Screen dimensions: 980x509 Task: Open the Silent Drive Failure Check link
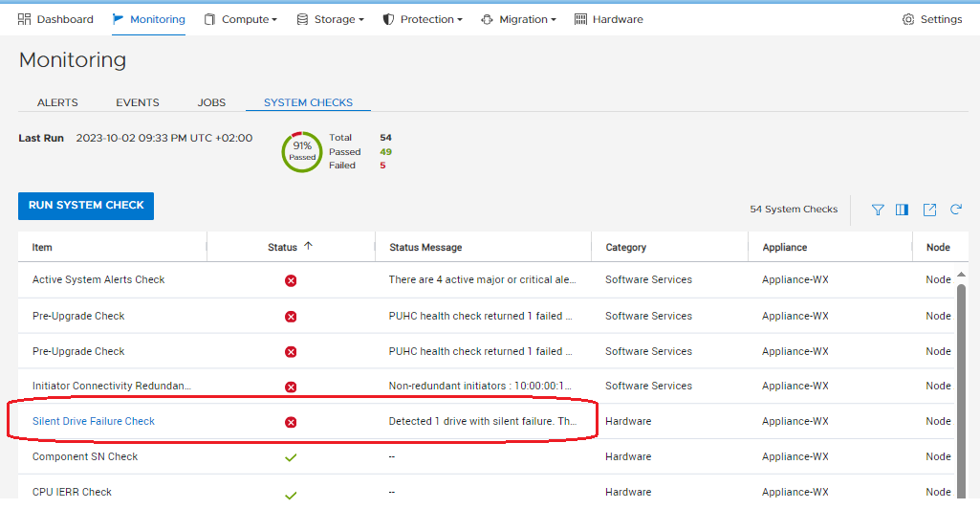pos(94,421)
